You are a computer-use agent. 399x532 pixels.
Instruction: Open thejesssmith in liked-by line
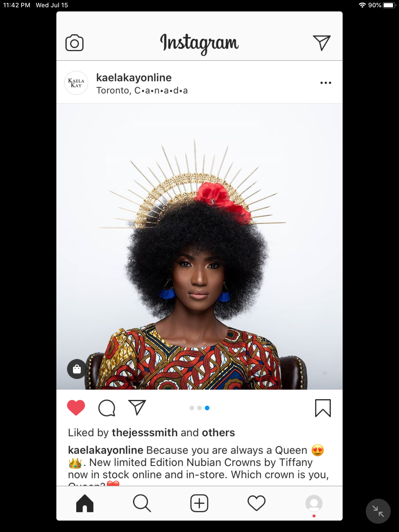[145, 433]
